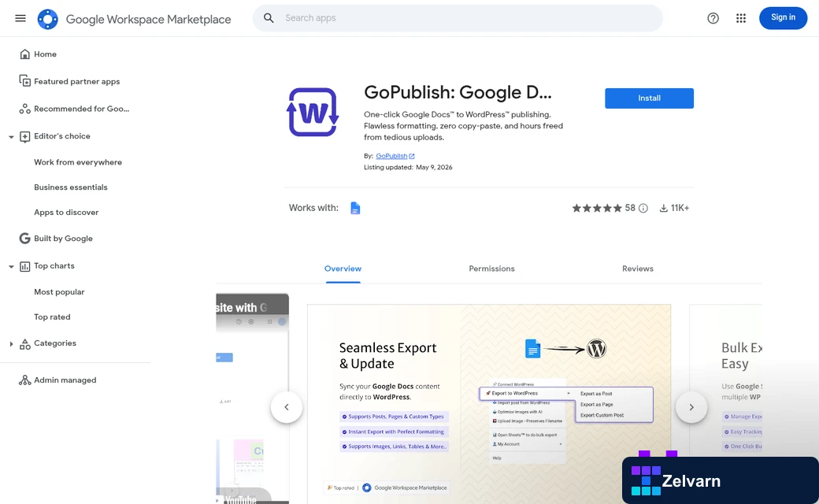Click the Google Docs works-with icon
Screen dimensions: 819x504
tap(355, 208)
